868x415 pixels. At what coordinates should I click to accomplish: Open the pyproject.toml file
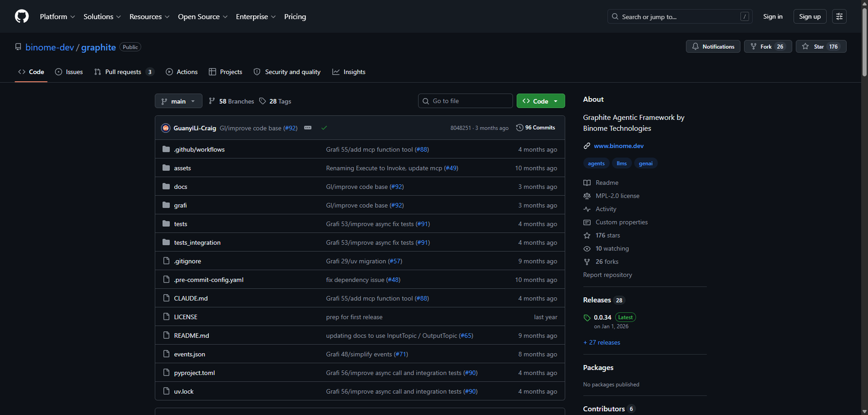point(194,373)
